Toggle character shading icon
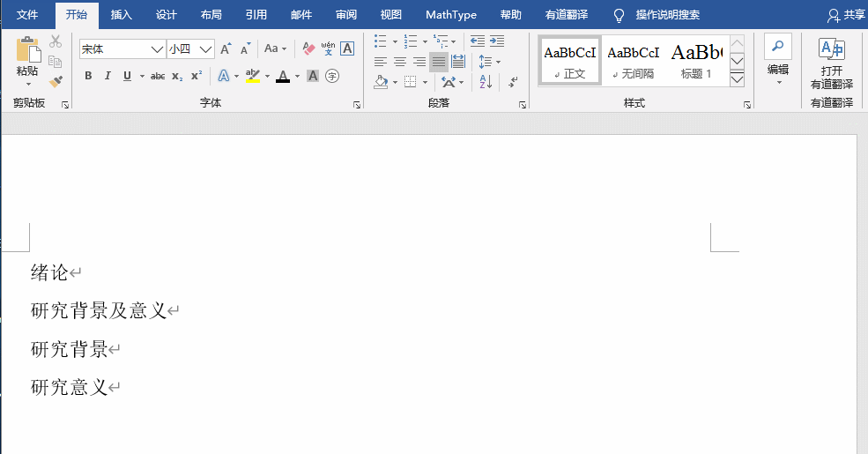The image size is (868, 454). tap(313, 76)
